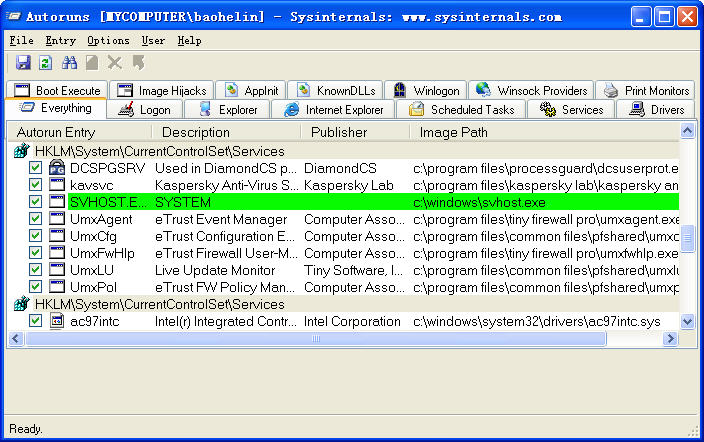Viewport: 704px width, 442px height.
Task: Open the Help menu
Action: 189,40
